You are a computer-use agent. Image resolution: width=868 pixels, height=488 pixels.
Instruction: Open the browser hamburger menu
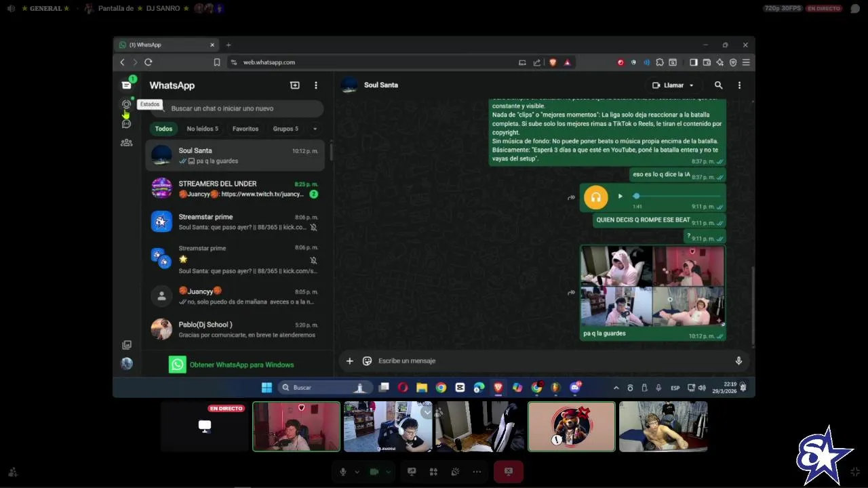pyautogui.click(x=746, y=62)
